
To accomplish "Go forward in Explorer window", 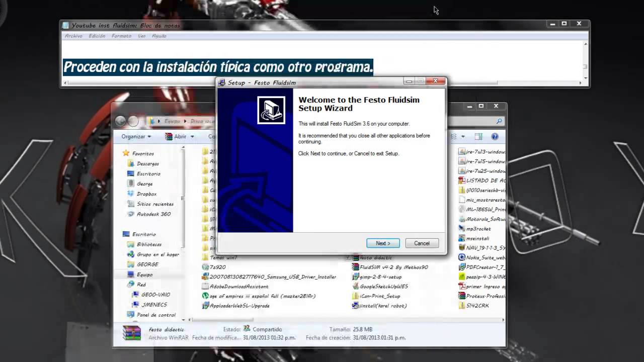I will (x=133, y=121).
